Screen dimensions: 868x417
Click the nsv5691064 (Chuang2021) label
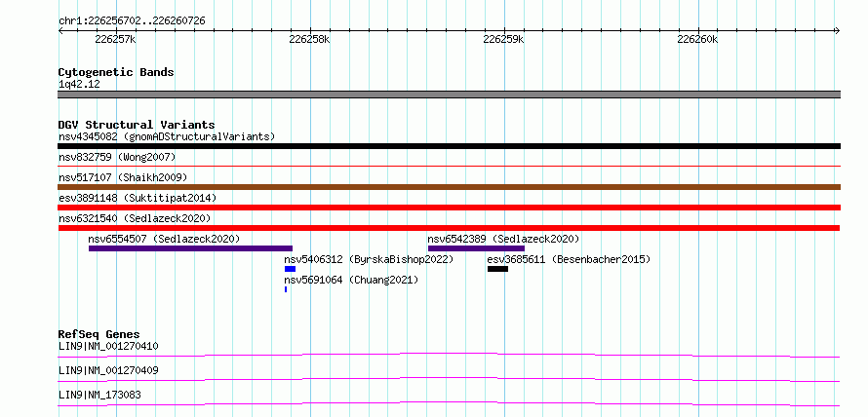[x=351, y=280]
